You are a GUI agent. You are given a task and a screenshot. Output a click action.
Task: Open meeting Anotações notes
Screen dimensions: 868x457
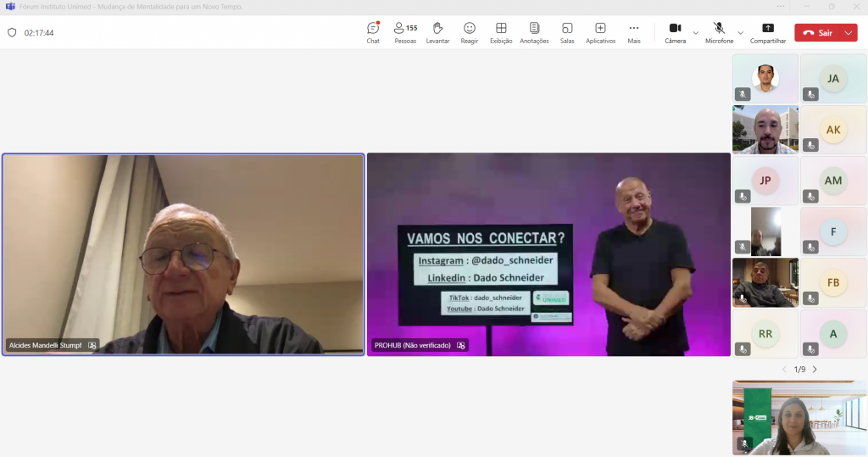[534, 33]
